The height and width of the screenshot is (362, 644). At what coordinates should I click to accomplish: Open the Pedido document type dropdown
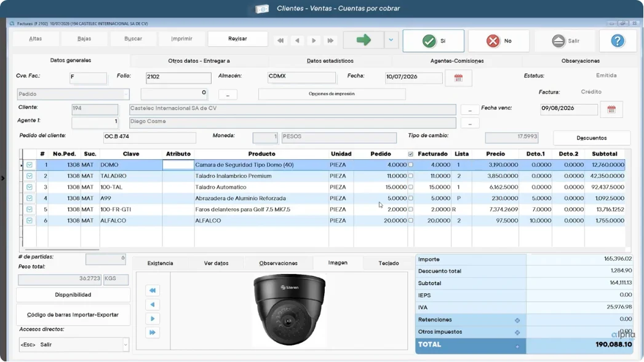tap(125, 94)
